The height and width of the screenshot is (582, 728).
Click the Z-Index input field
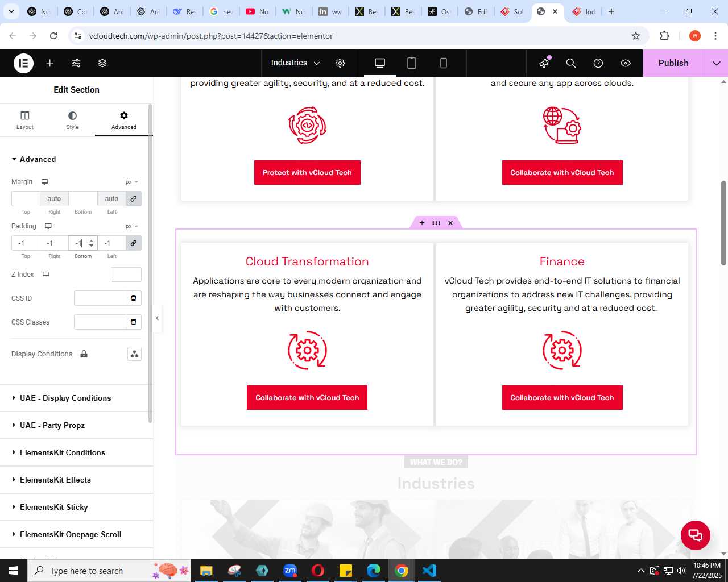click(x=126, y=275)
